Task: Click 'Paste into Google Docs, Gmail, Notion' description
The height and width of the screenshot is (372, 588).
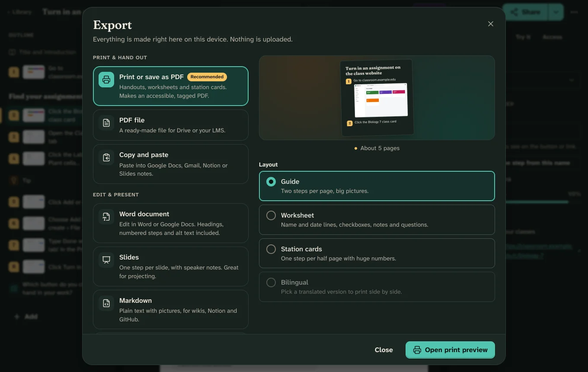Action: click(x=173, y=170)
